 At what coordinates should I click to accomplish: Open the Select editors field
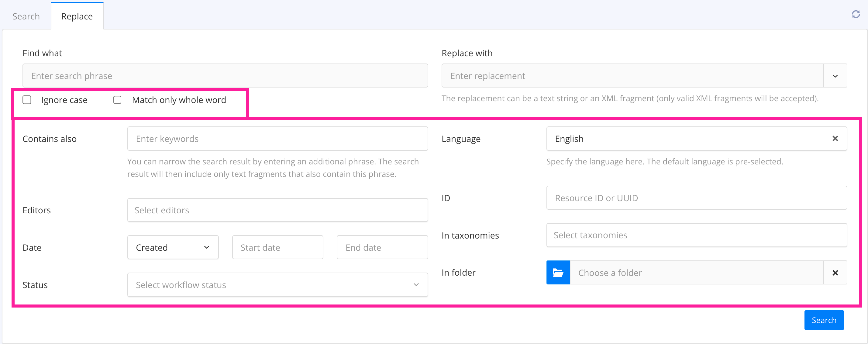tap(277, 210)
